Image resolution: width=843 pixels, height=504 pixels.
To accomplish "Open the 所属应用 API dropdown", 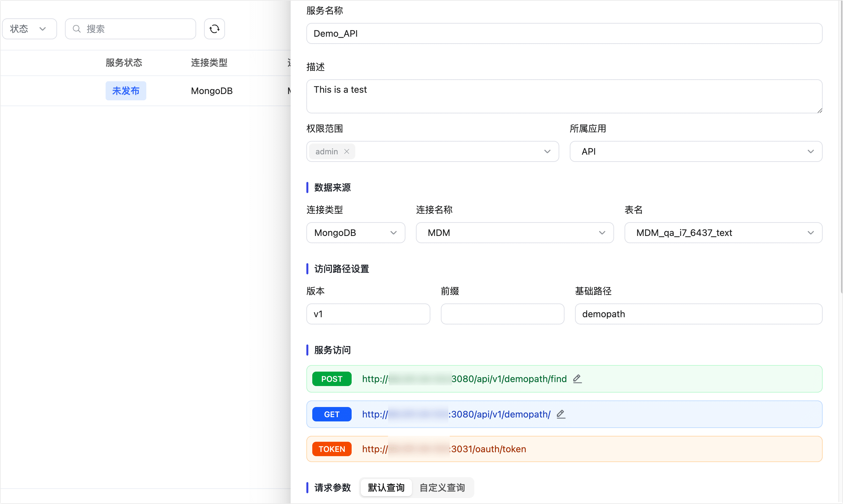I will coord(695,151).
